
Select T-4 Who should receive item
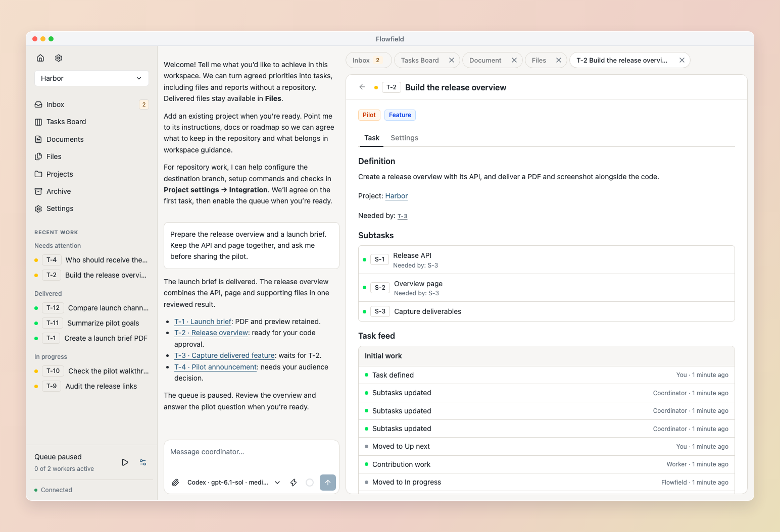click(x=91, y=260)
